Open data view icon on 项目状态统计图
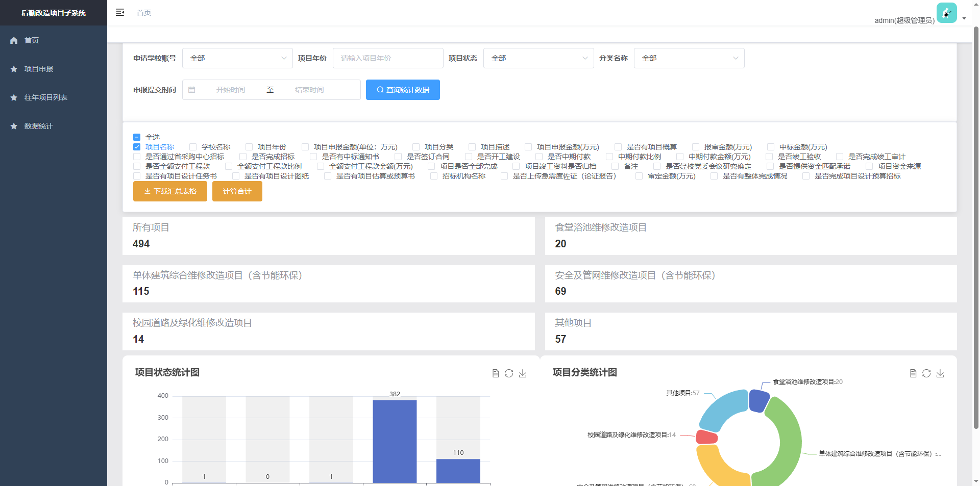980x486 pixels. point(495,373)
